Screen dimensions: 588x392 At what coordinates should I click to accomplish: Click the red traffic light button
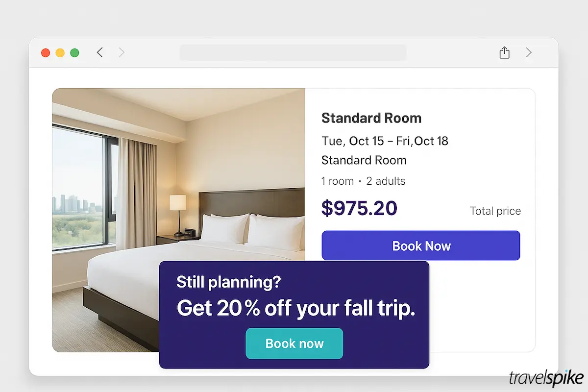45,52
